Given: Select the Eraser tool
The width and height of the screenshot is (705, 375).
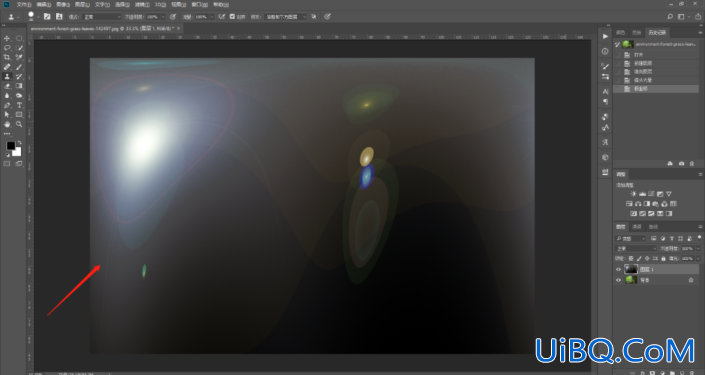Looking at the screenshot, I should click(x=7, y=86).
